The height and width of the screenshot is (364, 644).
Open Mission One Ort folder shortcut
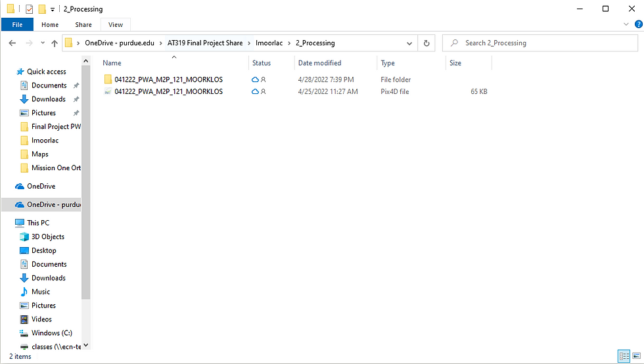[56, 168]
